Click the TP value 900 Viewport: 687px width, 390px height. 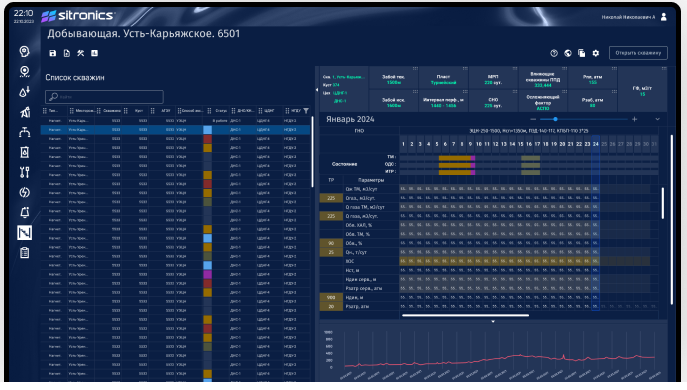331,297
